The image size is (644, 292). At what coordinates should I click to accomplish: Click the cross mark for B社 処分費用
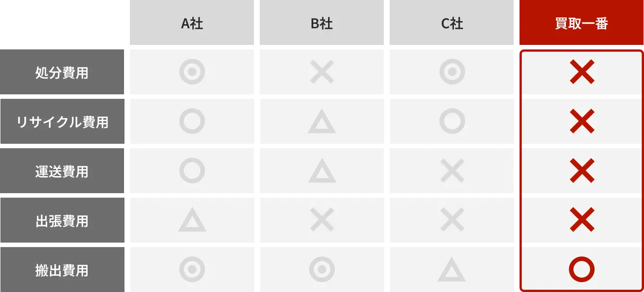click(322, 72)
